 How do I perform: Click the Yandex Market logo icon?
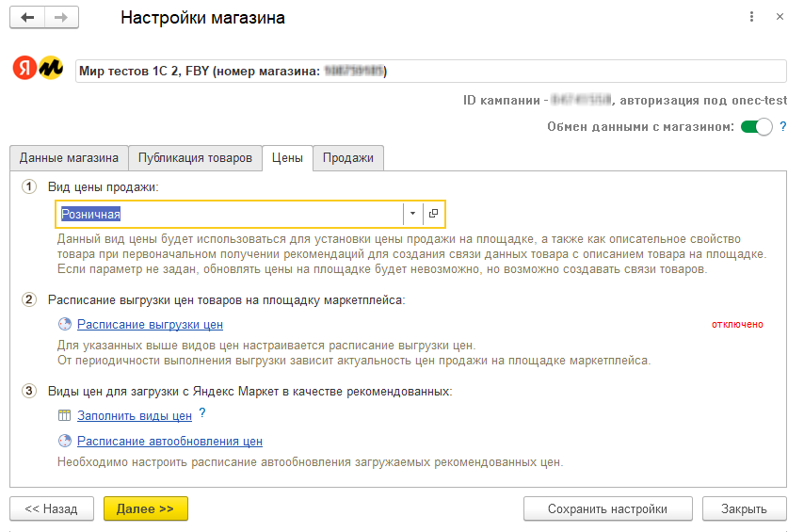[39, 69]
